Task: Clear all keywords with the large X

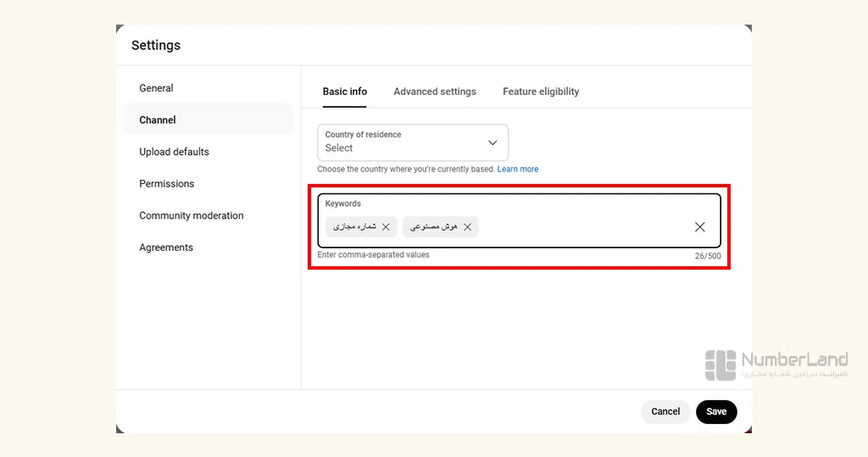Action: pos(699,227)
